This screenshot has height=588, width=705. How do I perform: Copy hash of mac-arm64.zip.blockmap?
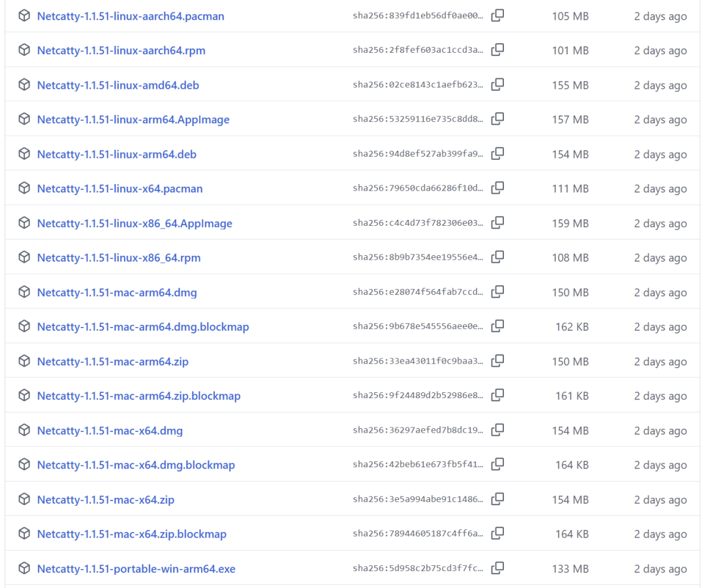click(x=497, y=395)
